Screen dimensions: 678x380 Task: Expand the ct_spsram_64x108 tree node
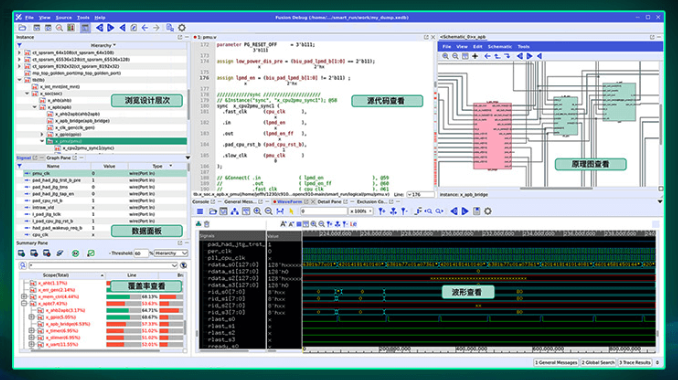coord(19,53)
